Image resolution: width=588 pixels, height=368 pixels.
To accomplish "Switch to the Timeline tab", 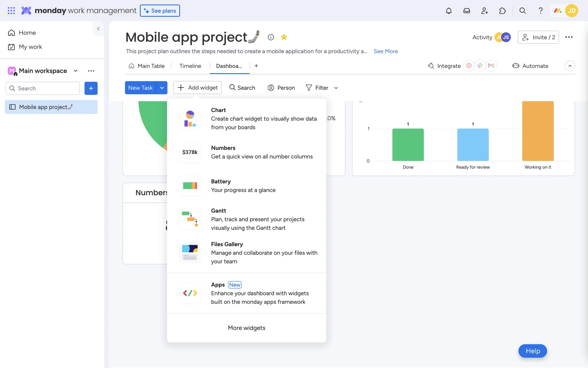I will (190, 66).
